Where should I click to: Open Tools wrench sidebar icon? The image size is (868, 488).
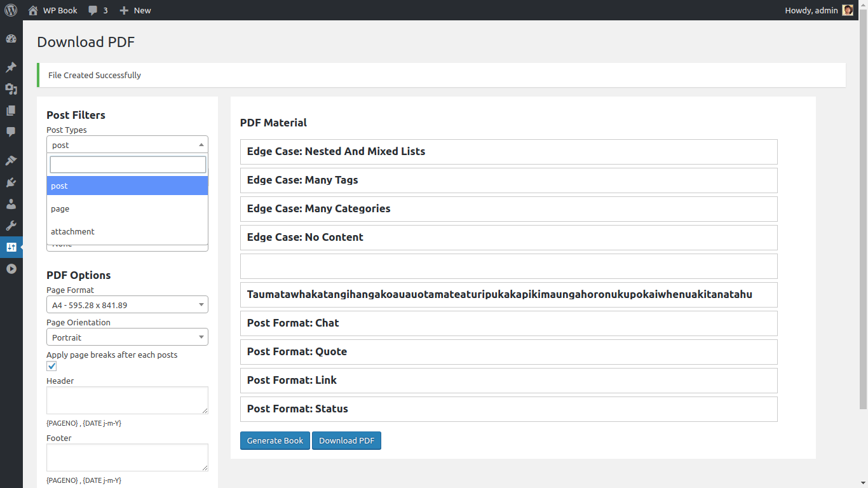point(11,226)
